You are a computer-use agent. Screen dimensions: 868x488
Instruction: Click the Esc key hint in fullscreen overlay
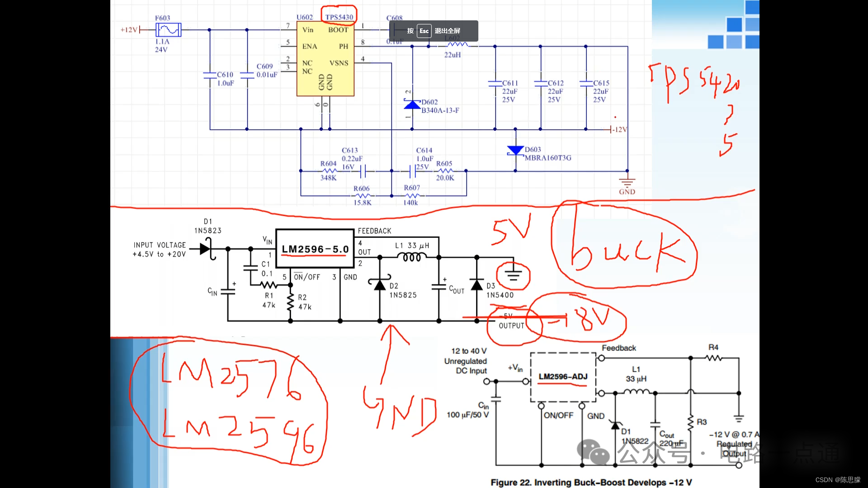[x=424, y=31]
